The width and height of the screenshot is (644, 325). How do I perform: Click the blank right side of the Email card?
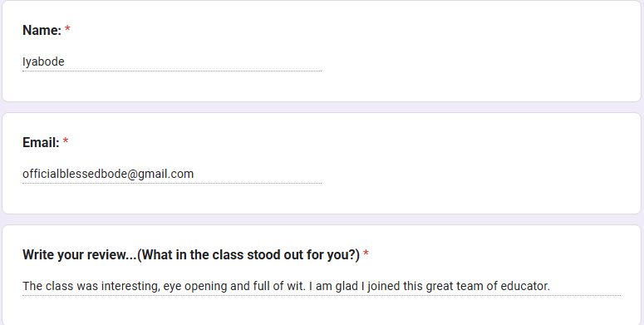tap(480, 164)
